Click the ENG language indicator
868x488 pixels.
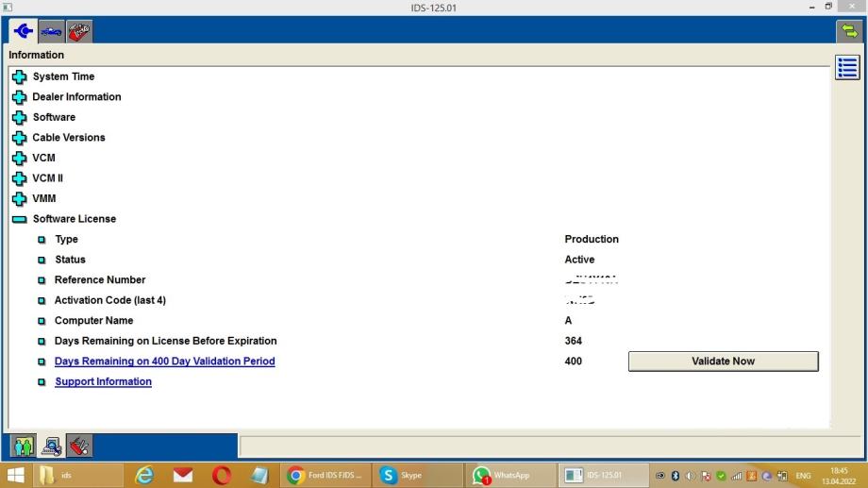[803, 476]
